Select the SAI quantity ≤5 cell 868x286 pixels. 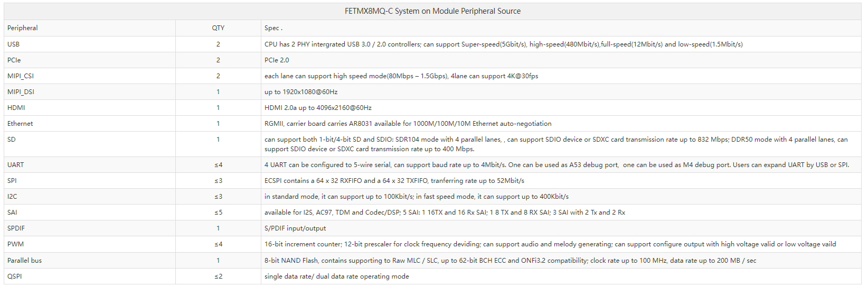click(219, 213)
